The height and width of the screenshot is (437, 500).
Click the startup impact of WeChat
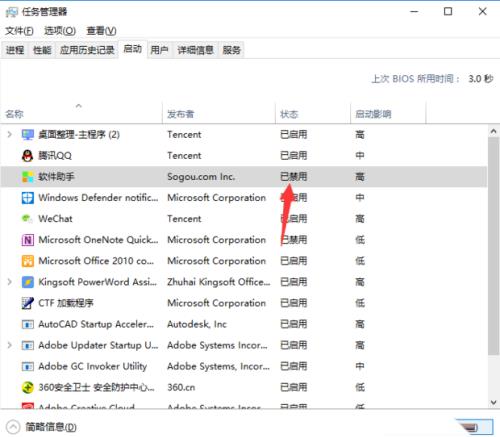(360, 219)
